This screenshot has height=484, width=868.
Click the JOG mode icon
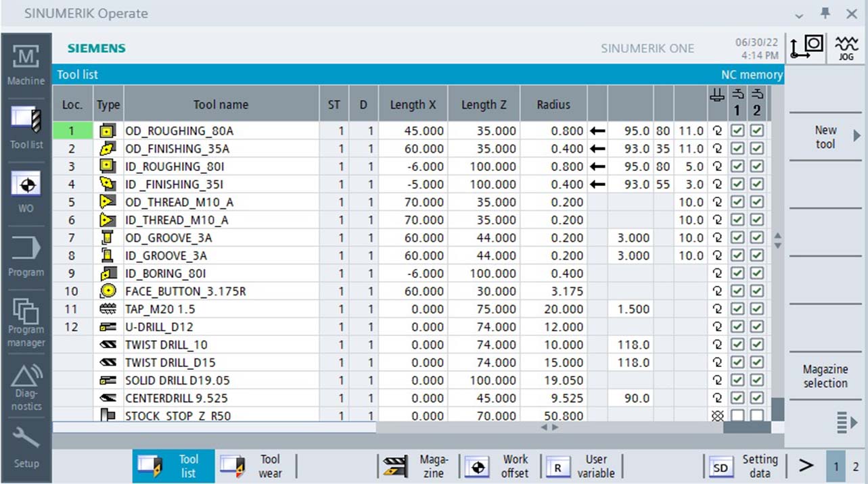click(x=846, y=48)
